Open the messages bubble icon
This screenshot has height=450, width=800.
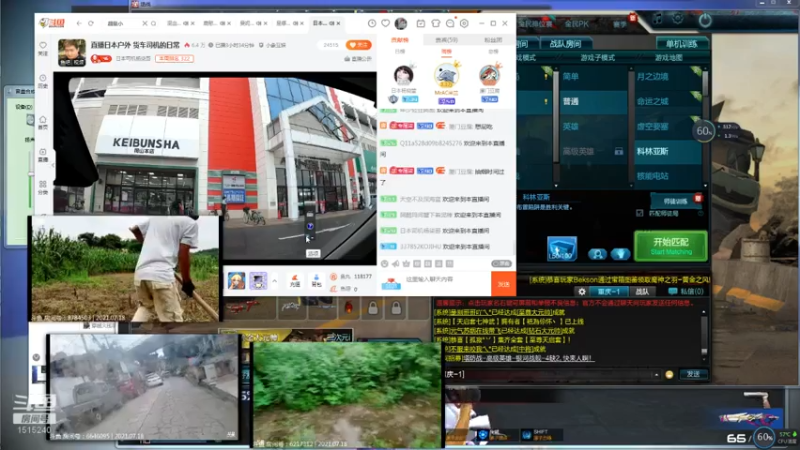click(x=450, y=23)
